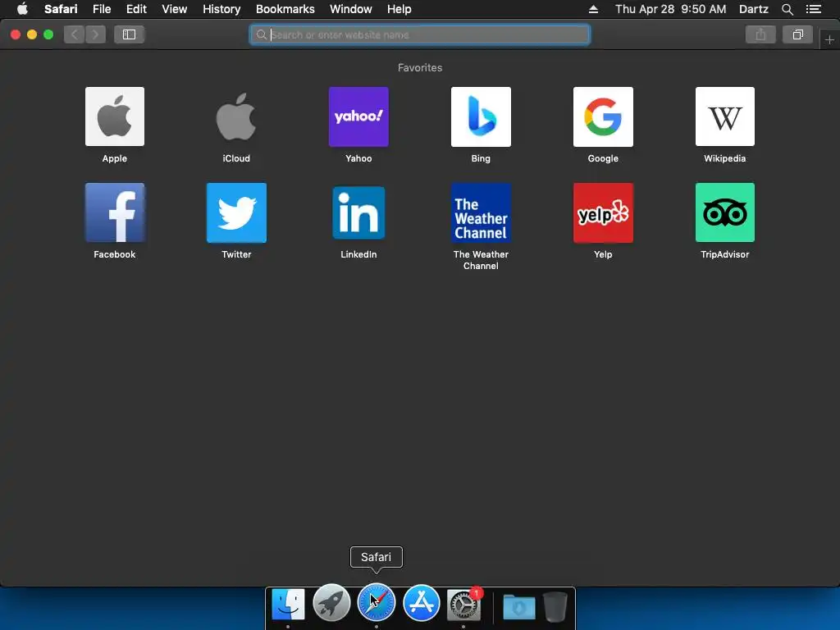The height and width of the screenshot is (630, 840).
Task: Click the eject icon in menu bar
Action: tap(593, 9)
